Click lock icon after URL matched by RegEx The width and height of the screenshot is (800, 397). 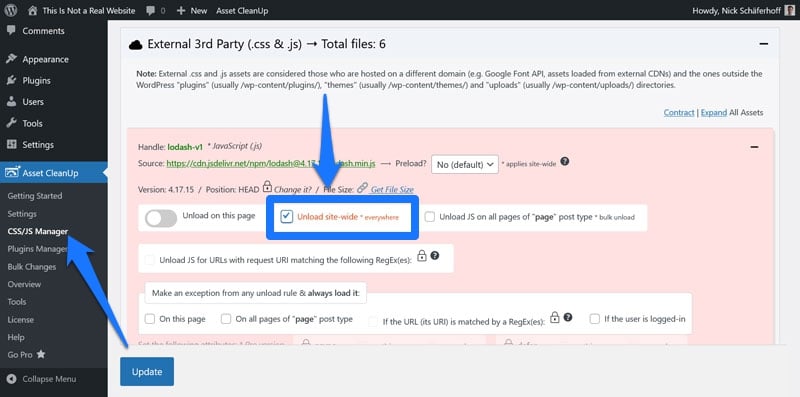[555, 317]
